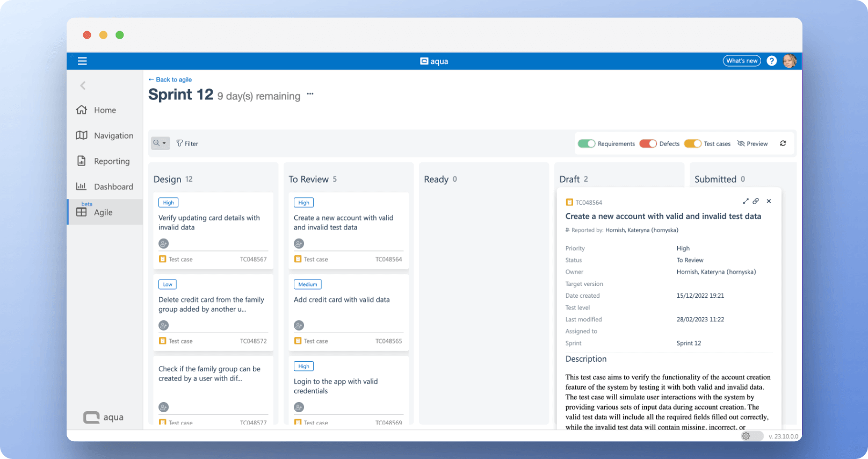Click the test case icon on card TC048567

[163, 259]
